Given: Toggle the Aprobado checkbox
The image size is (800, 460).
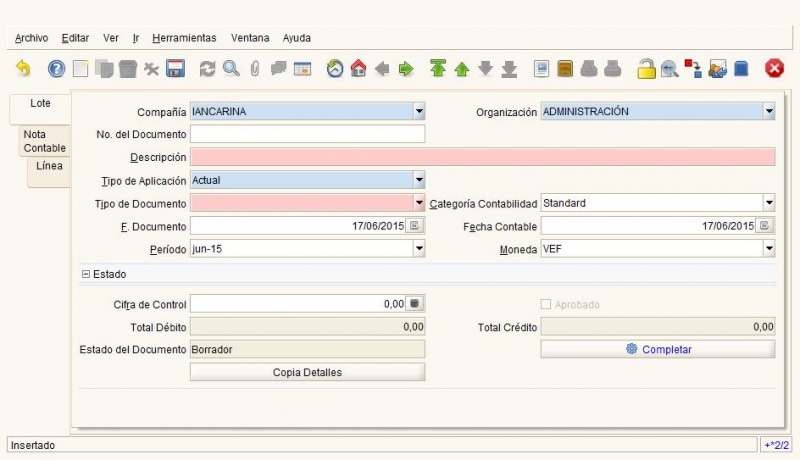Looking at the screenshot, I should 546,304.
